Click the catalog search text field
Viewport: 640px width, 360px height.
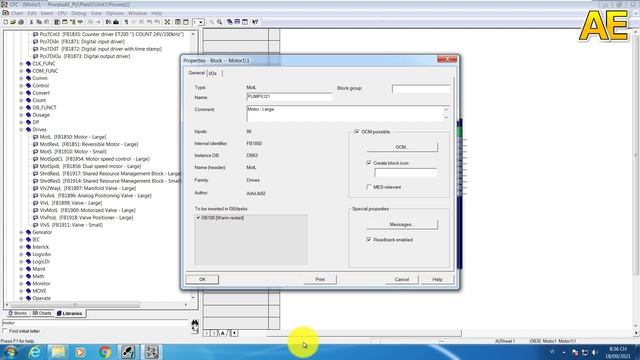point(95,323)
